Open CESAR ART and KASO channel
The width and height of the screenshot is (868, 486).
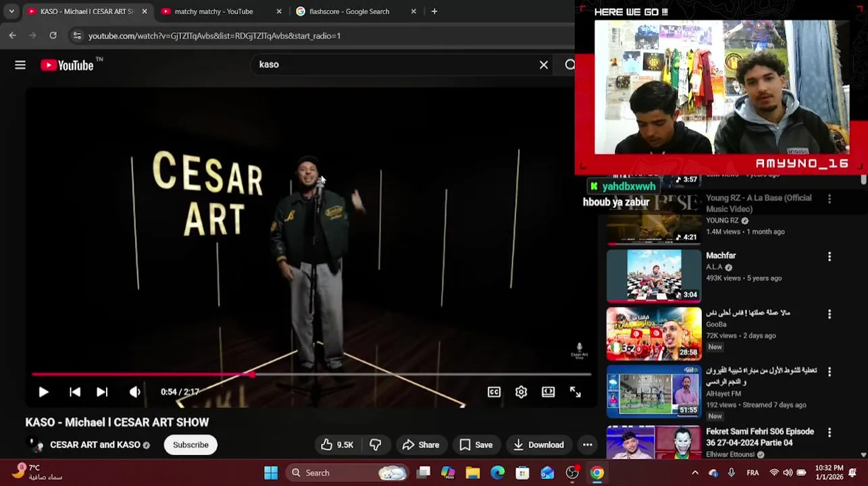pos(95,445)
